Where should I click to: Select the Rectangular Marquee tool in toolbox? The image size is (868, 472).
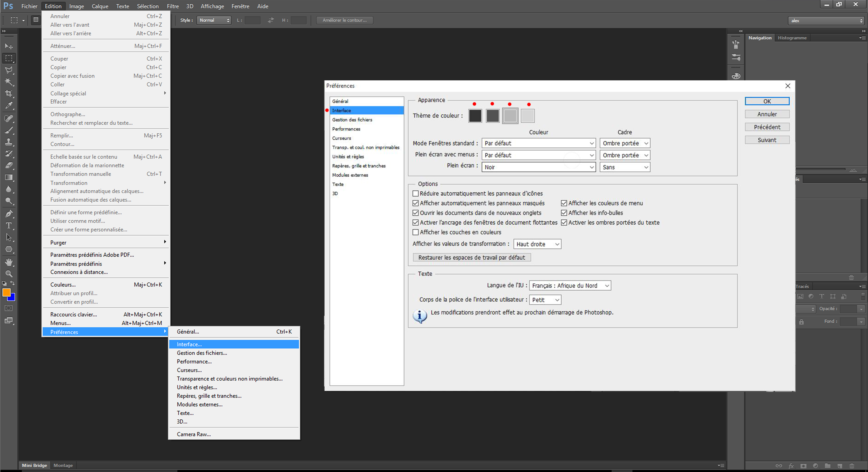point(9,58)
